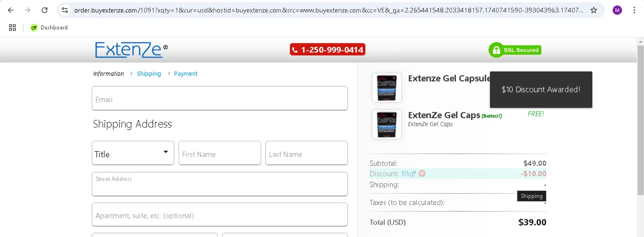Focus the Email input field
This screenshot has height=237, width=644.
[220, 98]
